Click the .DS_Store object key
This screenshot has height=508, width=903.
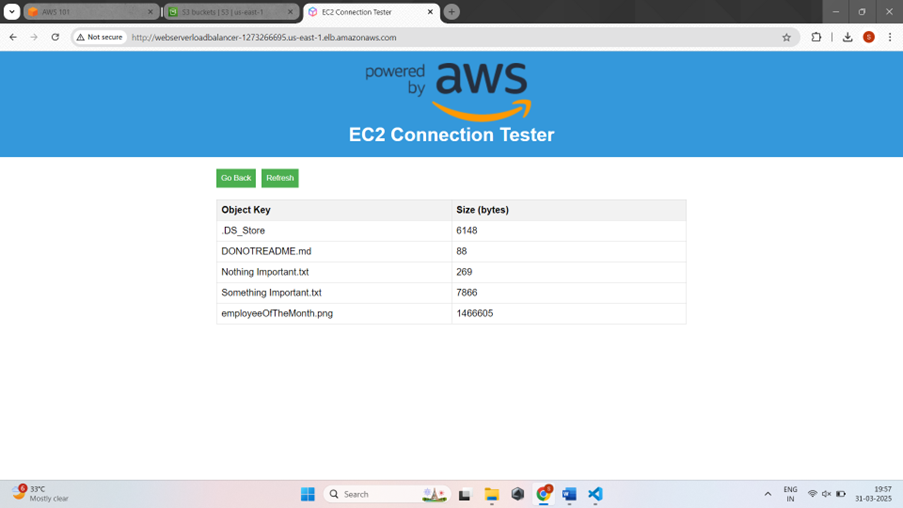243,230
